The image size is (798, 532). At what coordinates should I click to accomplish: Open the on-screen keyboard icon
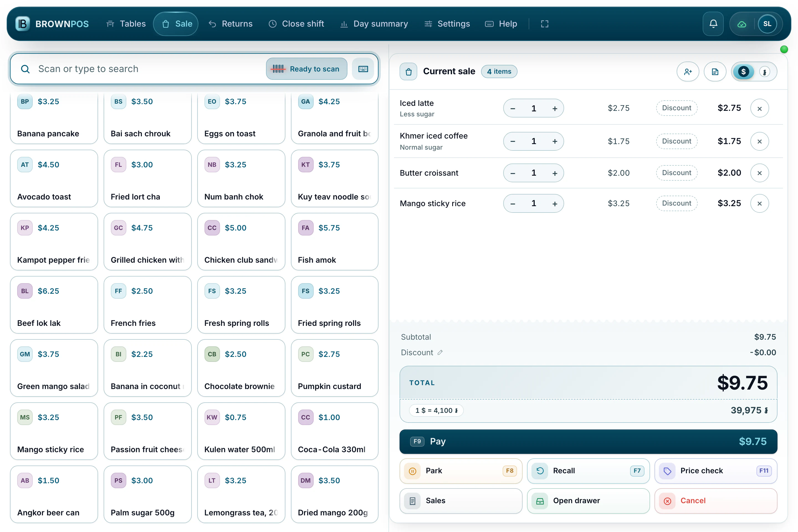point(363,69)
